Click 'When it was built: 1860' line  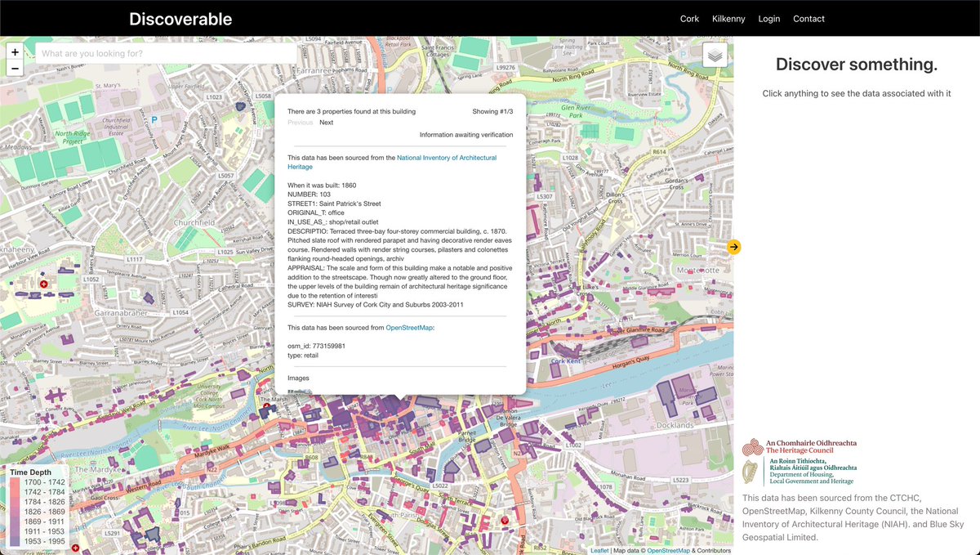pos(322,186)
